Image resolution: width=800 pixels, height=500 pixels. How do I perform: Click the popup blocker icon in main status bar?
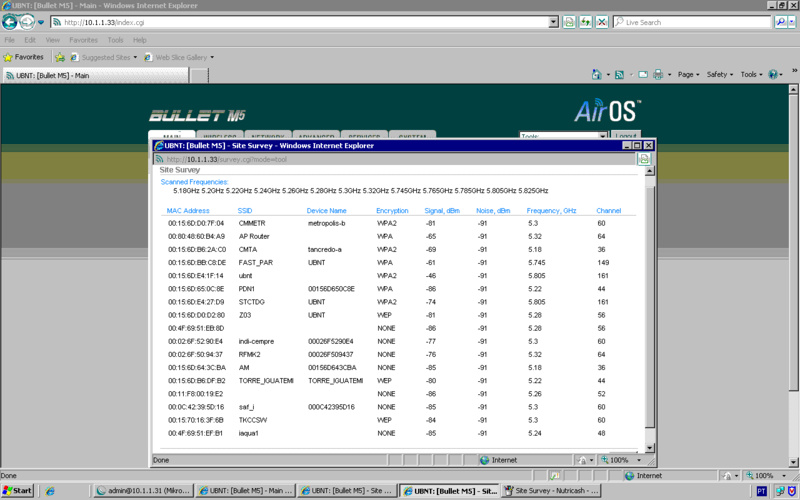point(555,476)
